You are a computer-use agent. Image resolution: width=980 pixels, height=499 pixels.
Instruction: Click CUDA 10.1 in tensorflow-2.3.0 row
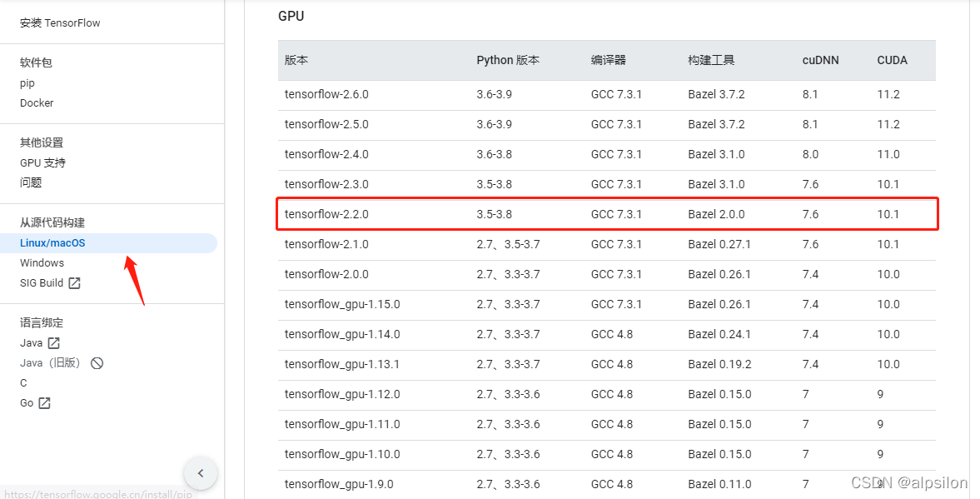888,184
